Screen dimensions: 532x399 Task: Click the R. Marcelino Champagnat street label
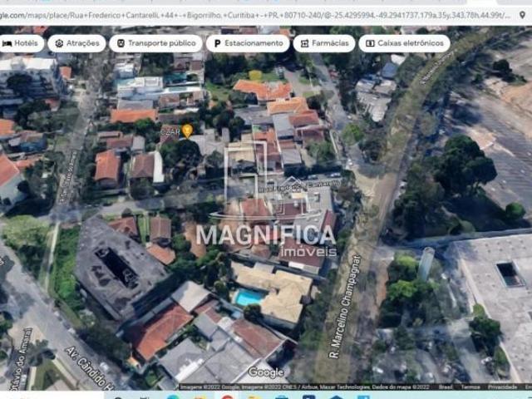(x=345, y=307)
